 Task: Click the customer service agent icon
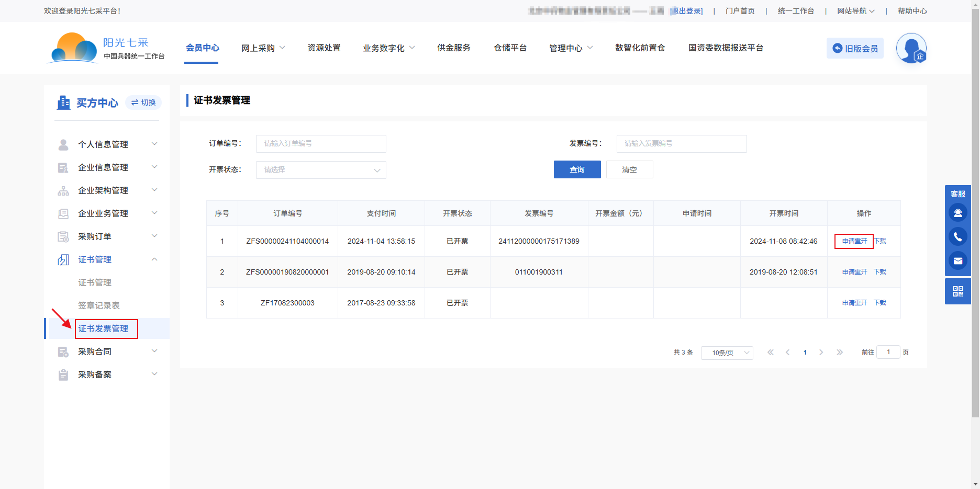[957, 213]
